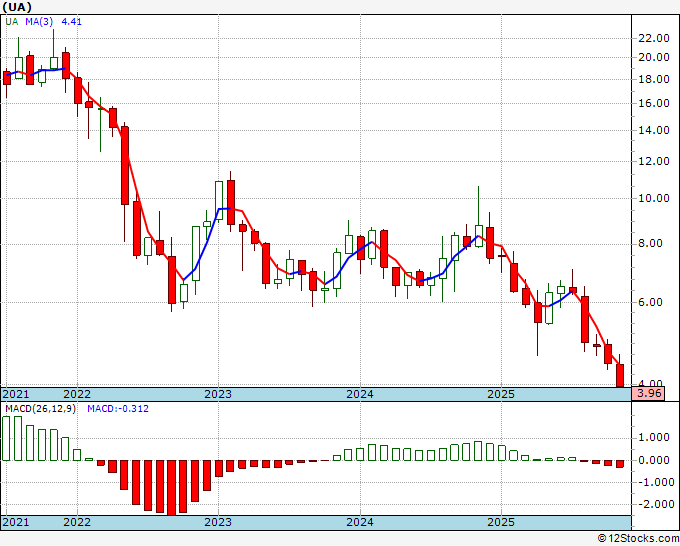The height and width of the screenshot is (546, 680).
Task: Click the 10.00 price axis label
Action: click(654, 198)
